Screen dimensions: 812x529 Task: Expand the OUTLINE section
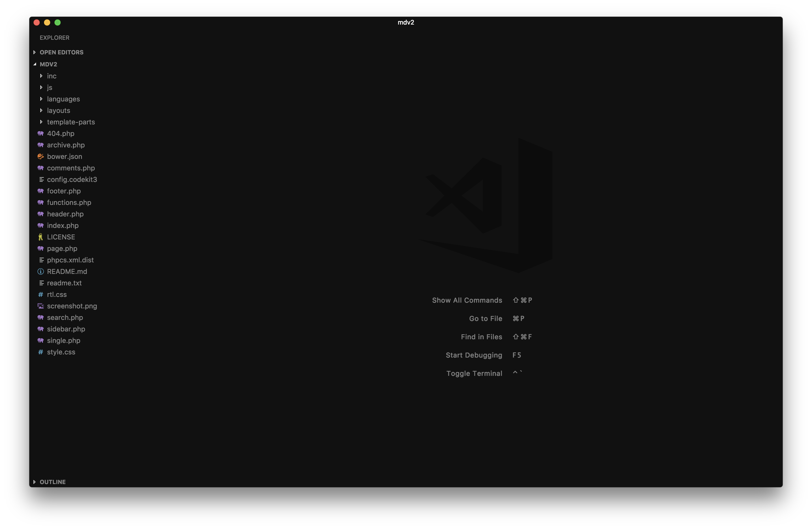(x=35, y=482)
